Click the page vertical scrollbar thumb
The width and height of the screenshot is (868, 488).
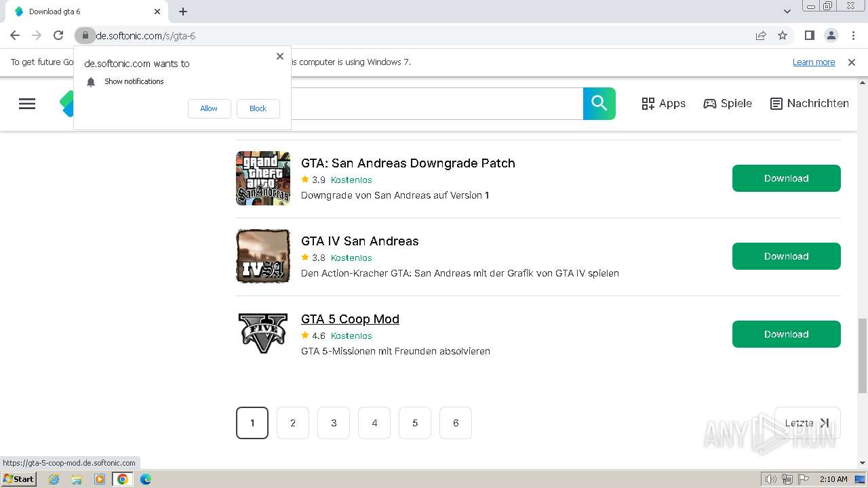863,355
